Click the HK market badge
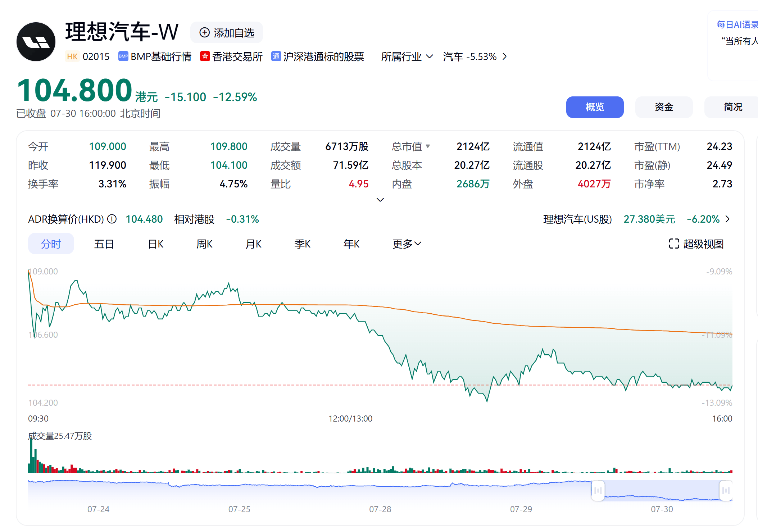The height and width of the screenshot is (532, 758). [x=72, y=56]
